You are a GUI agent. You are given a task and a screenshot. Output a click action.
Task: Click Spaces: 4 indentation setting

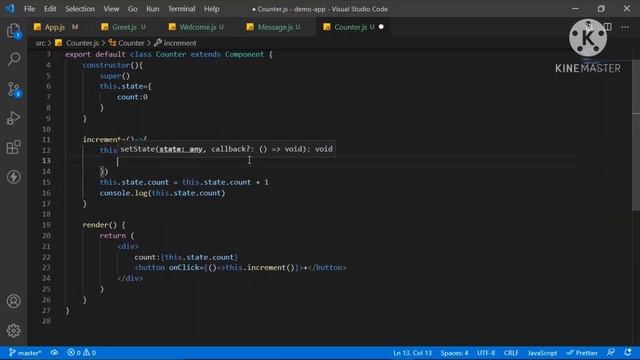(454, 353)
